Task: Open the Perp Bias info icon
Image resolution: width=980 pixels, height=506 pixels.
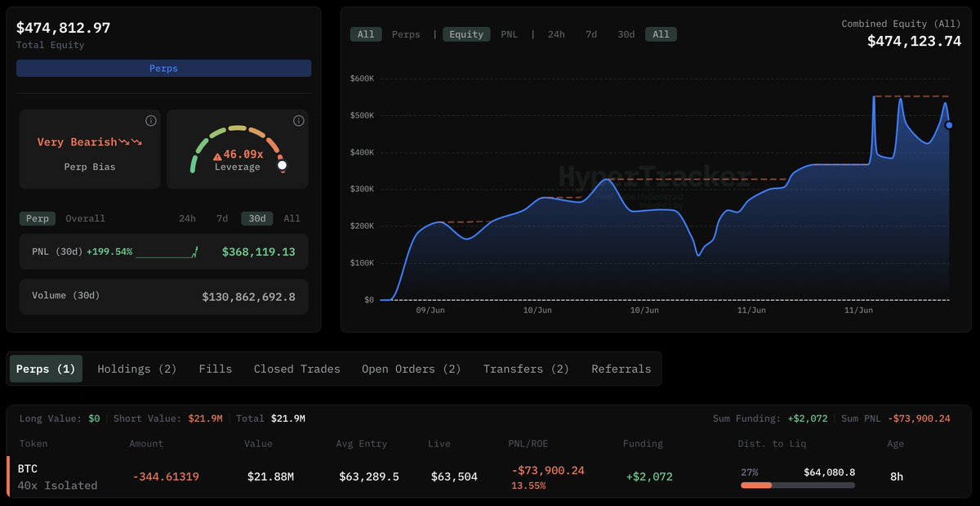Action: [x=151, y=121]
